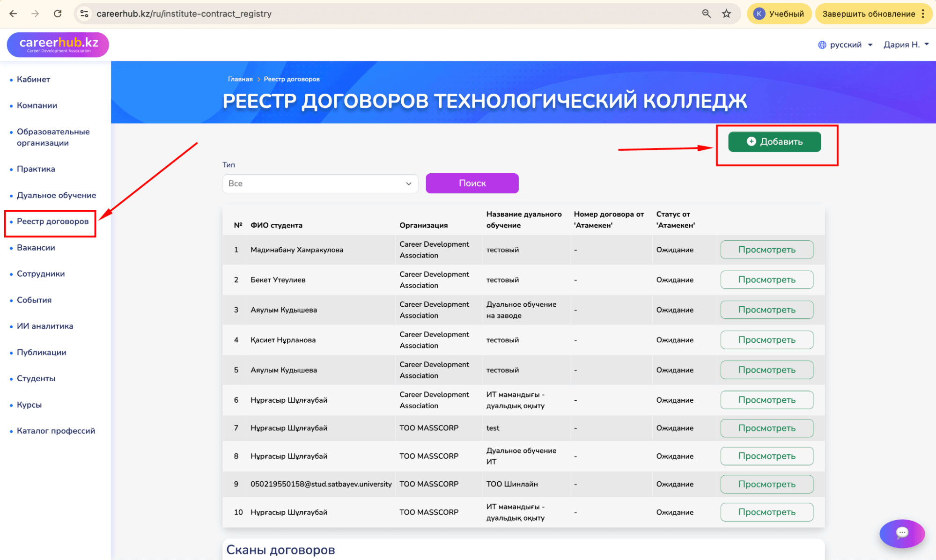Go to Дуальное обучение sidebar item
This screenshot has width=936, height=560.
click(x=56, y=195)
